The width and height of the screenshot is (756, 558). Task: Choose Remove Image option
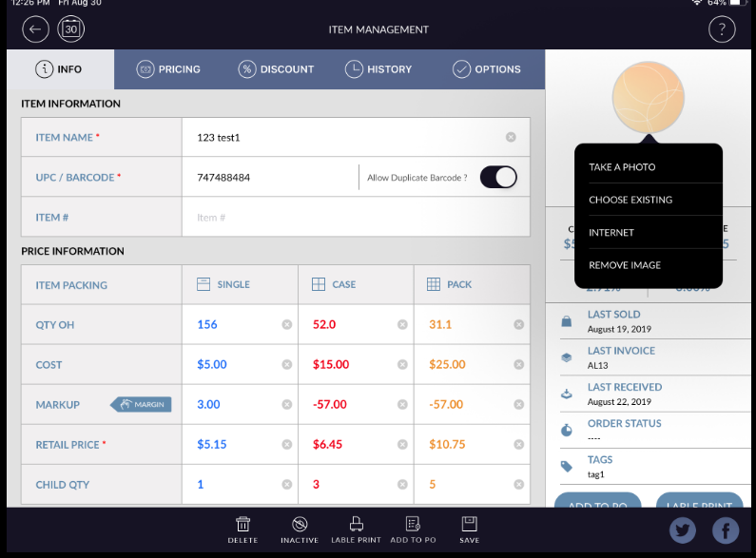tap(625, 265)
